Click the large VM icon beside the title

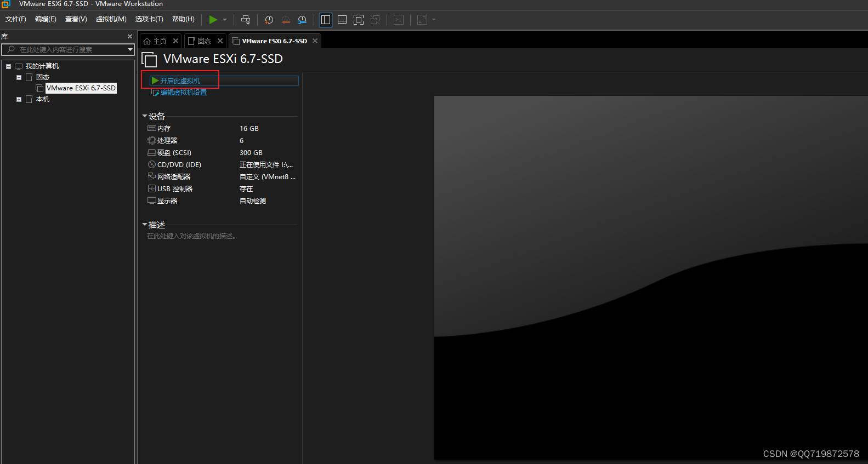[150, 59]
